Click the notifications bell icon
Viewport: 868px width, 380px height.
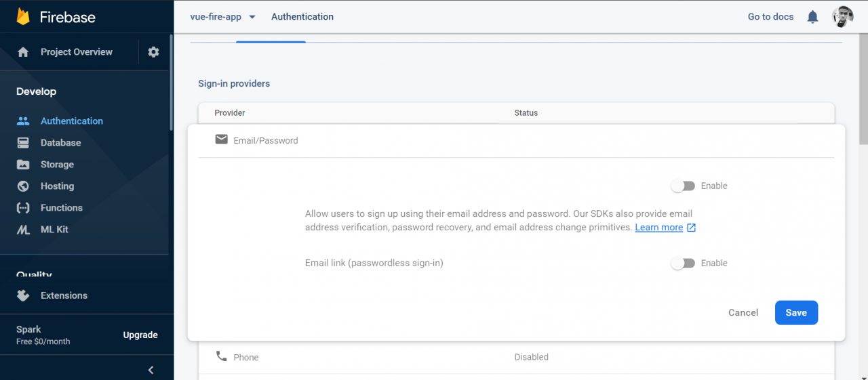click(x=812, y=17)
